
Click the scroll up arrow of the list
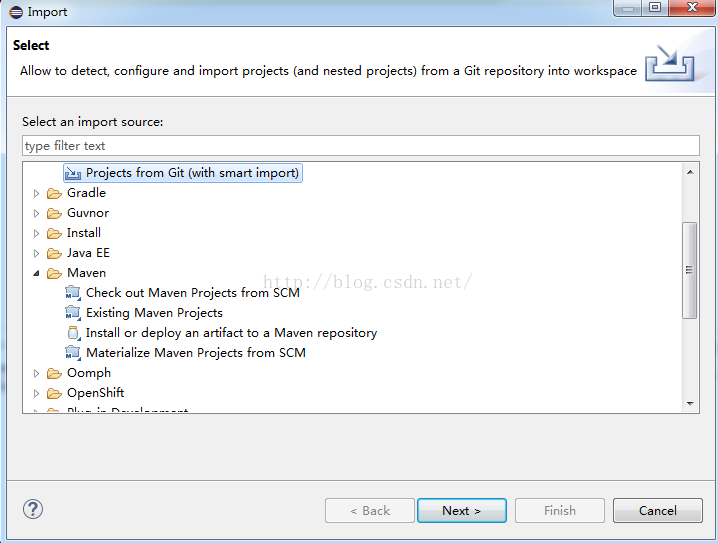pyautogui.click(x=690, y=172)
